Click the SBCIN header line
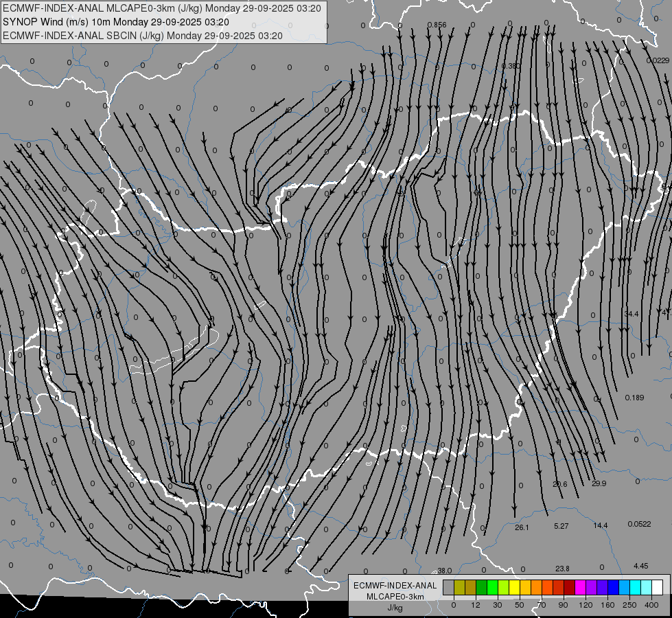 [x=143, y=36]
